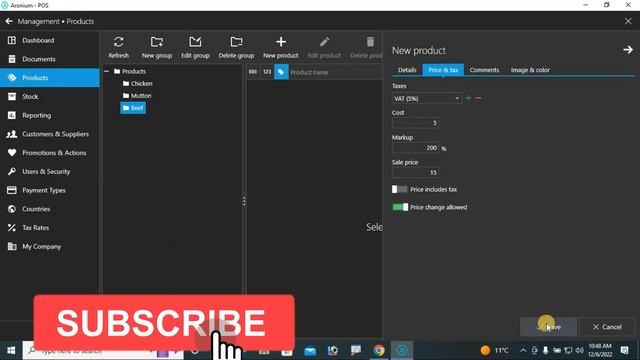Click Delete group in the toolbar
This screenshot has width=640, height=360.
(236, 47)
